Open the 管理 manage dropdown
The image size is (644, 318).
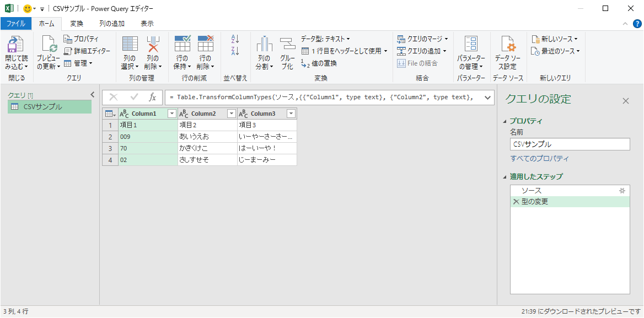pos(78,63)
